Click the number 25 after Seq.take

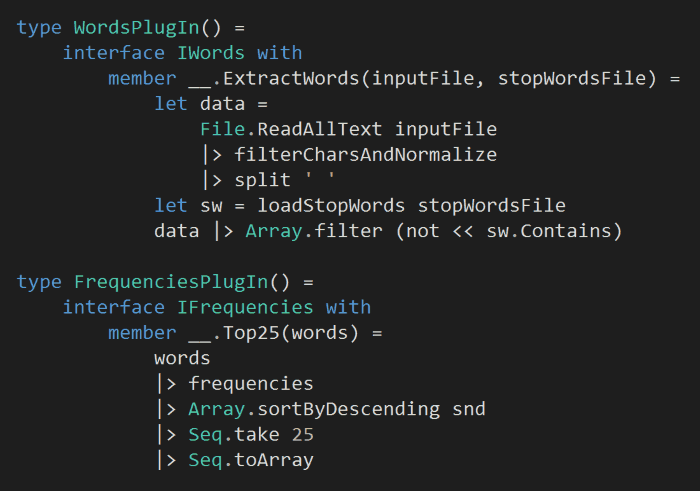pyautogui.click(x=302, y=434)
